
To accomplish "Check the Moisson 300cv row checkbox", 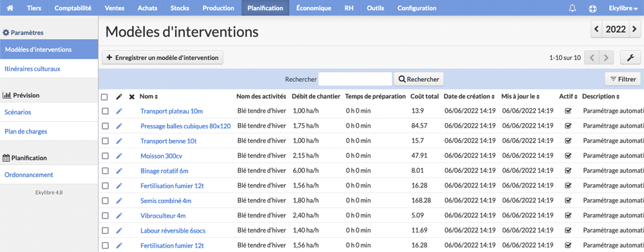I will pyautogui.click(x=105, y=156).
